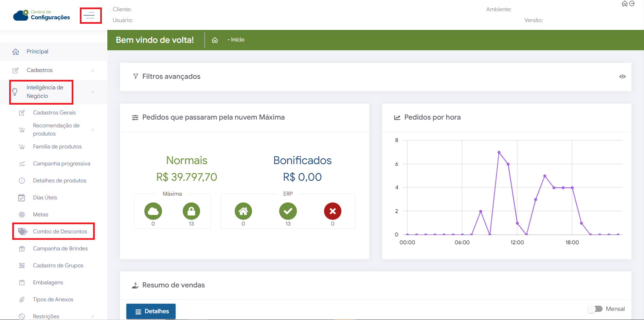This screenshot has height=320, width=644.
Task: Click the logout icon at top right
Action: [x=632, y=4]
